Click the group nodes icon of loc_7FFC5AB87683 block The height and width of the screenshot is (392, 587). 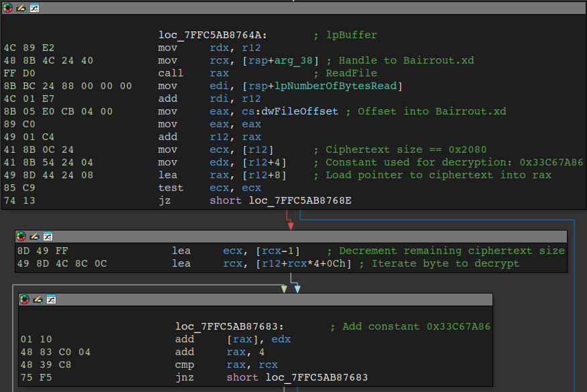pyautogui.click(x=52, y=299)
